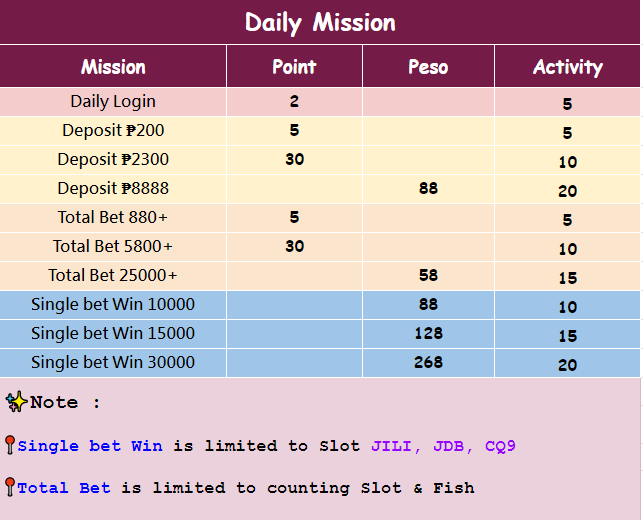
Task: Select the Total Bet 5800+ mission
Action: pyautogui.click(x=113, y=247)
